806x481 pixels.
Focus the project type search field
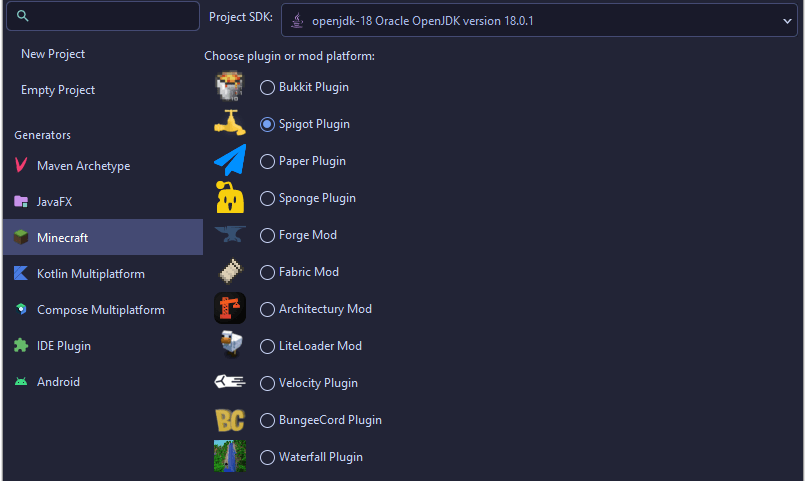click(103, 16)
